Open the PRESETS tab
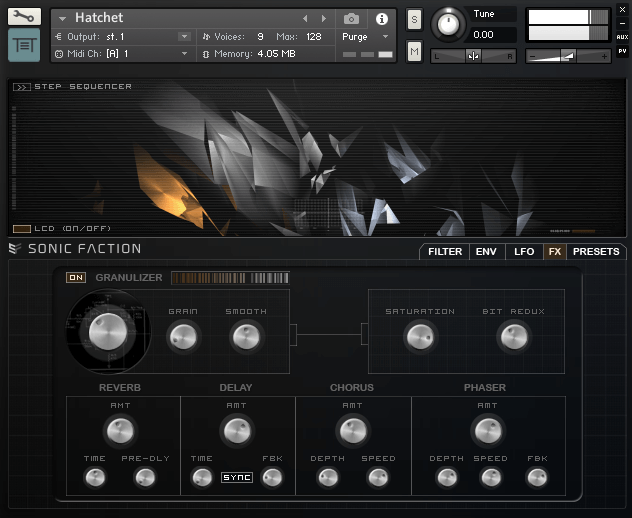This screenshot has height=518, width=632. (596, 252)
